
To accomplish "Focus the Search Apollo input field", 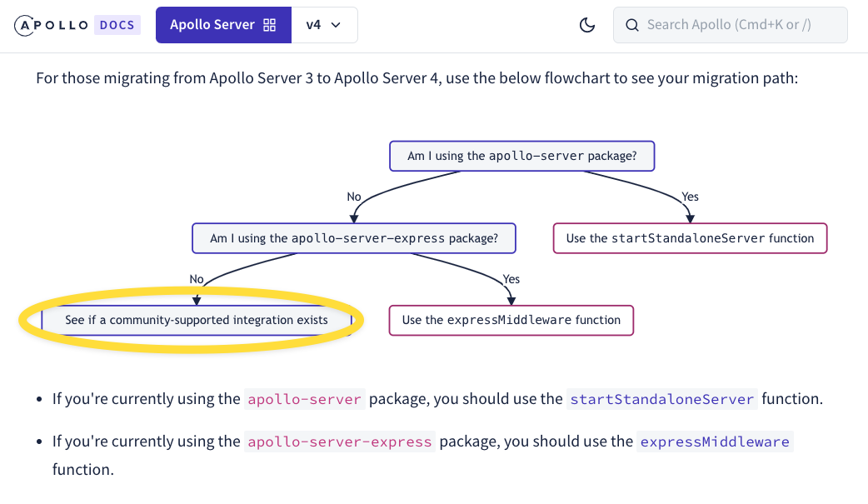I will click(730, 25).
